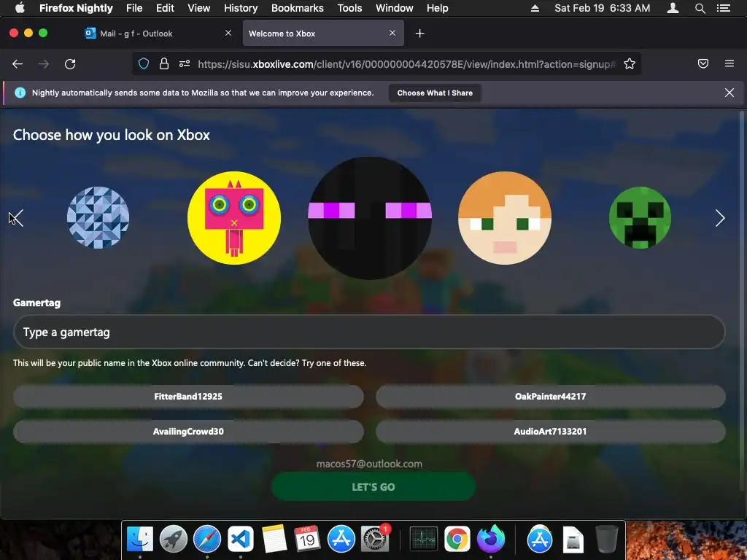Open site permissions icon in address bar
The width and height of the screenshot is (747, 560).
click(x=185, y=64)
